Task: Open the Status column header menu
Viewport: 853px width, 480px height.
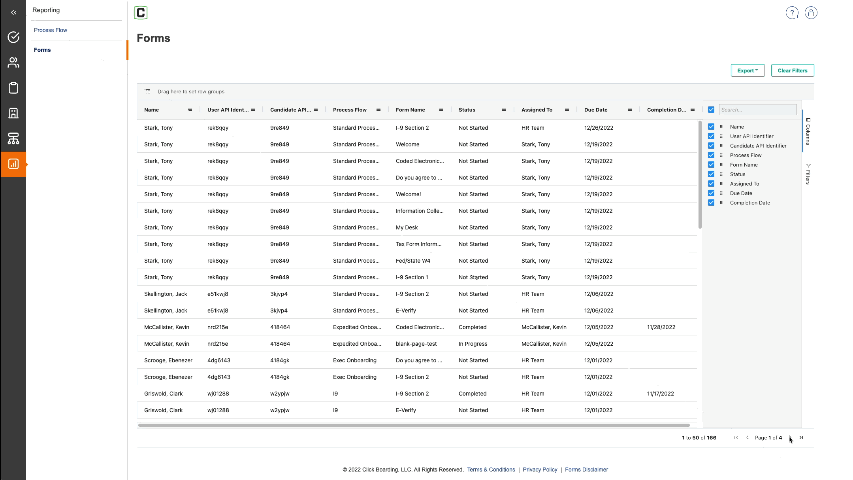Action: point(504,110)
